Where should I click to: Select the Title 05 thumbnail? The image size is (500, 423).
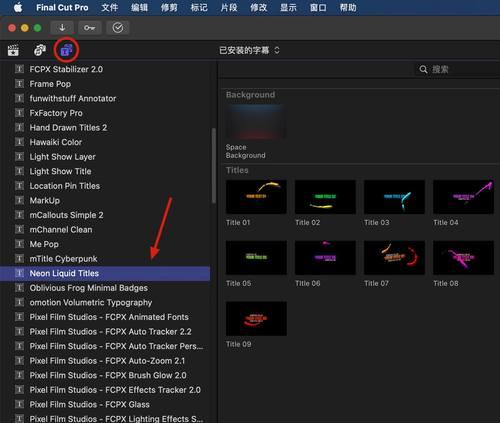(x=256, y=258)
